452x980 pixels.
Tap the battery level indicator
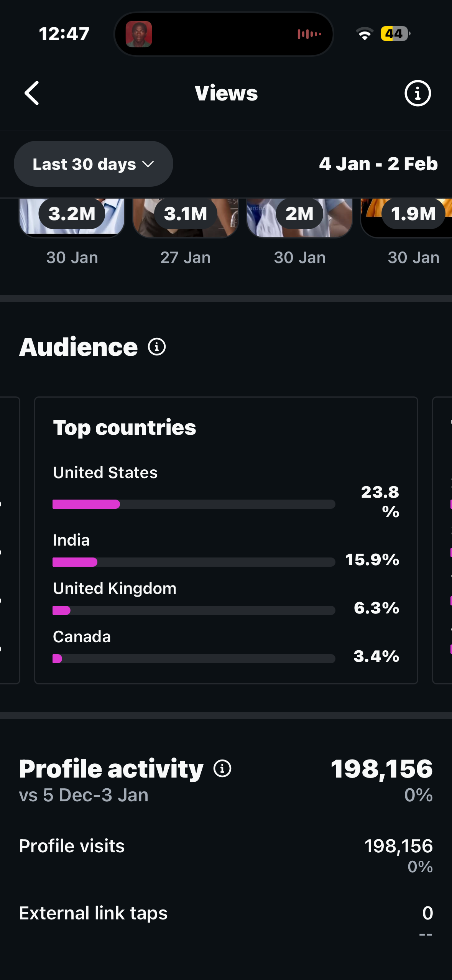pos(395,34)
